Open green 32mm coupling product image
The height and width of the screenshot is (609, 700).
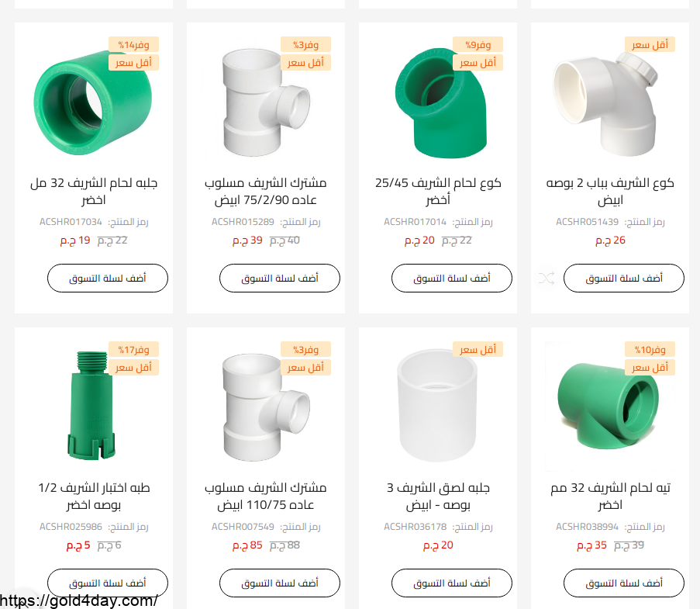pos(93,103)
